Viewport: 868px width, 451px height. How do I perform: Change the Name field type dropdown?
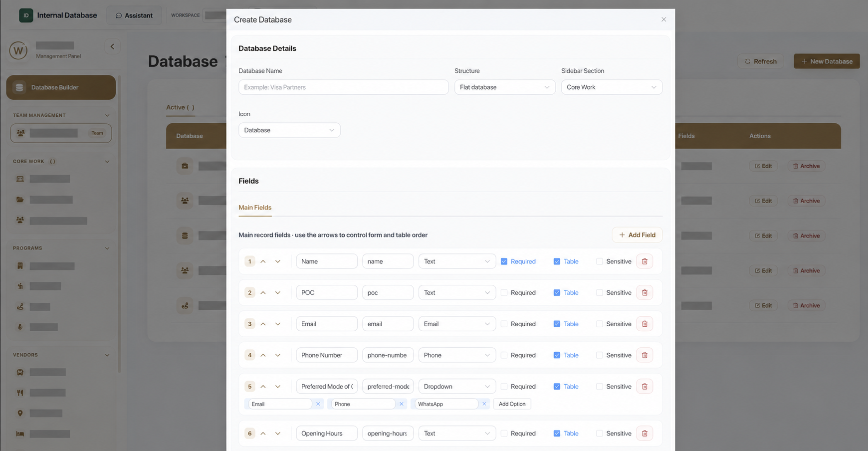457,261
